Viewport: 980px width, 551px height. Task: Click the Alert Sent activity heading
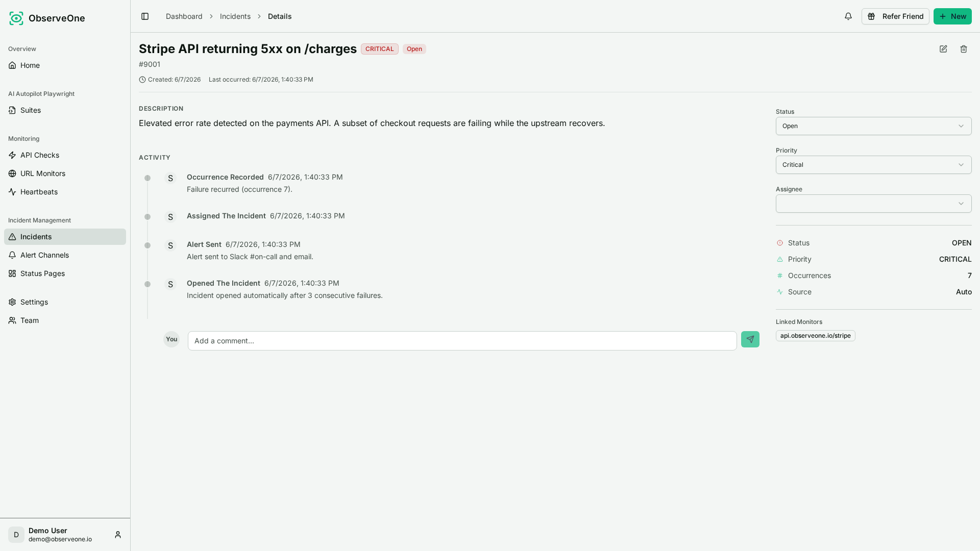pyautogui.click(x=204, y=244)
